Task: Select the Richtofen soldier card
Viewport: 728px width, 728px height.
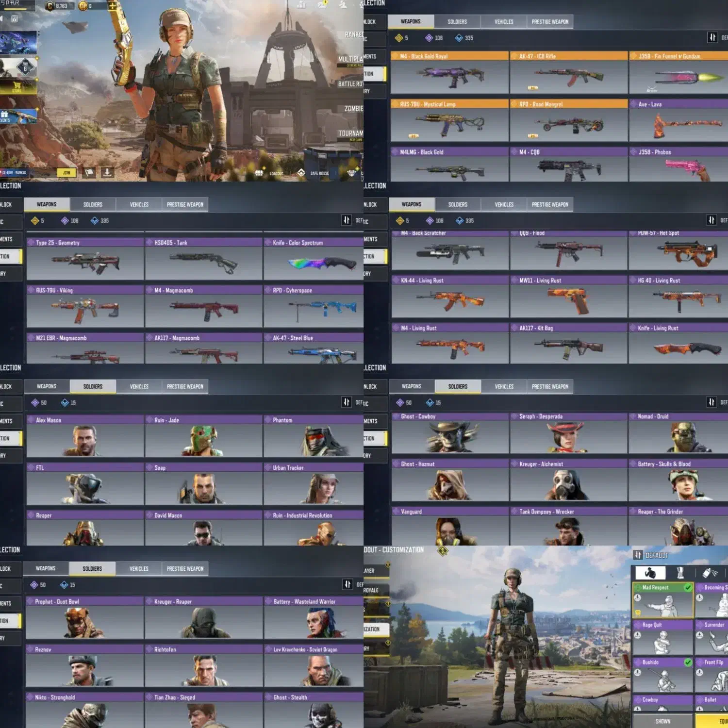Action: 204,666
